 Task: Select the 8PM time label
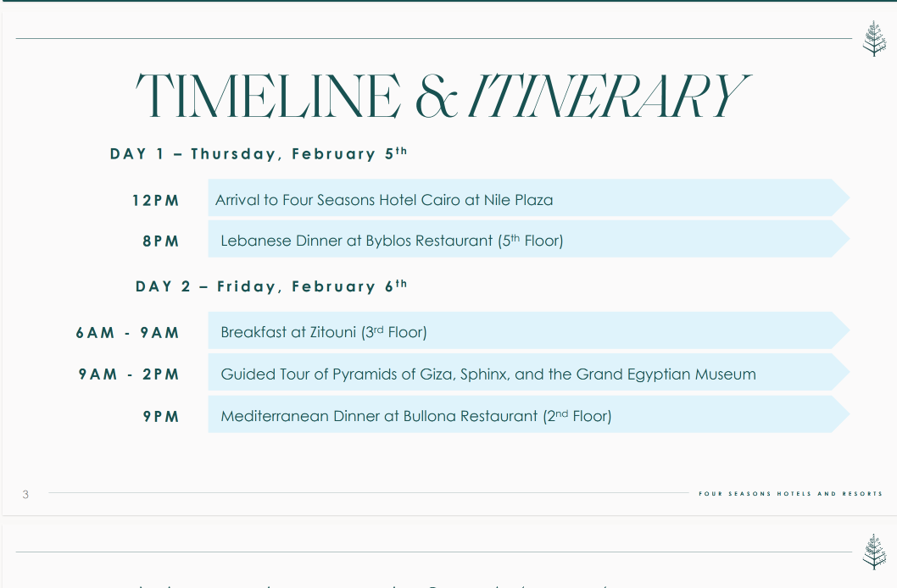(161, 241)
